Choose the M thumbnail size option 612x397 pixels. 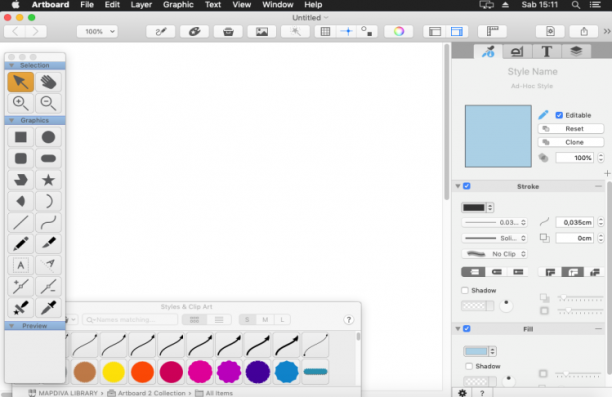pos(265,320)
